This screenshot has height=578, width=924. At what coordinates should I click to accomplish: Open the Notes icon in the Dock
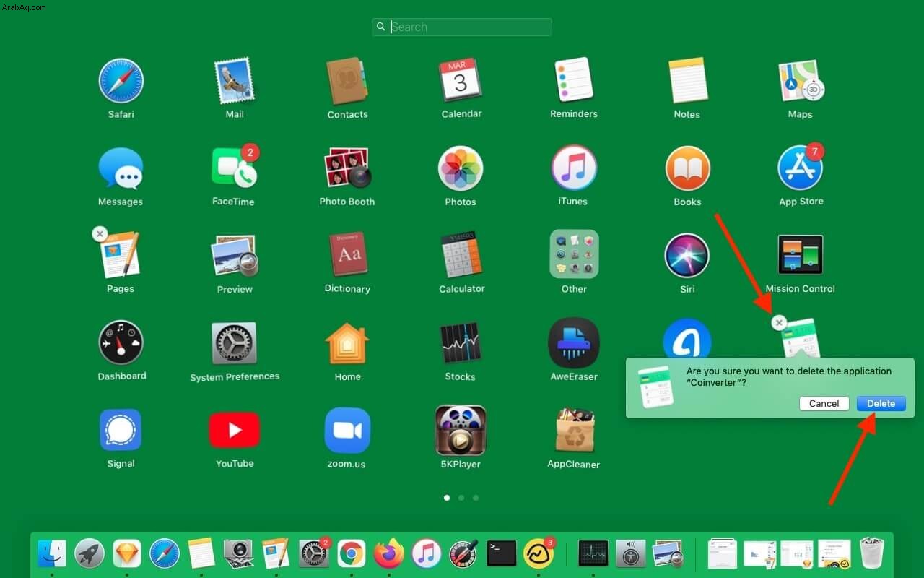(201, 553)
